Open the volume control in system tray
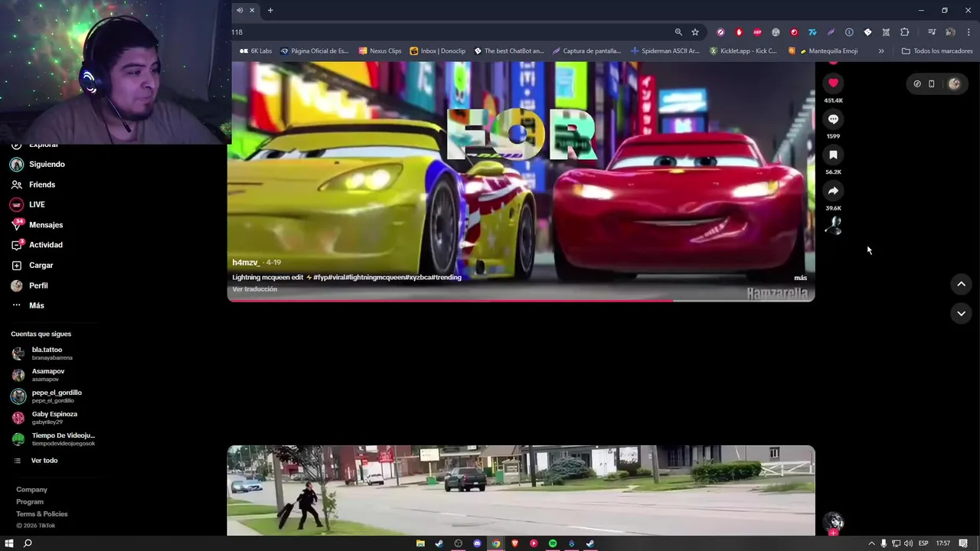Screen dimensions: 980x551 (908, 543)
